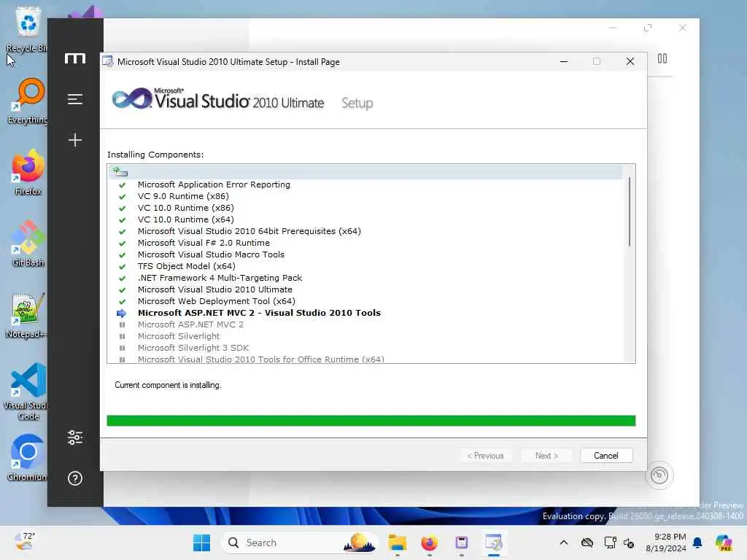Open Visual Studio Code desktop shortcut
The width and height of the screenshot is (747, 560).
[27, 392]
